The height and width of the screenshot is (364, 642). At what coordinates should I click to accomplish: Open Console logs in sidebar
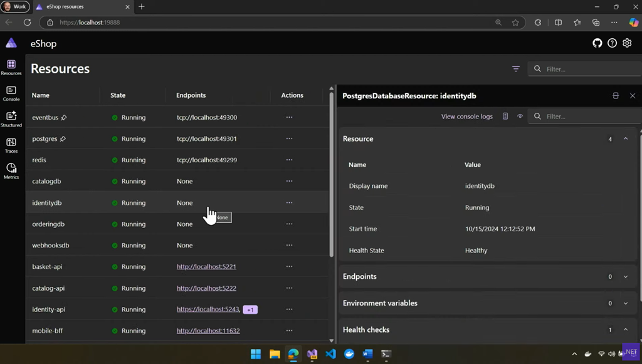click(x=11, y=93)
